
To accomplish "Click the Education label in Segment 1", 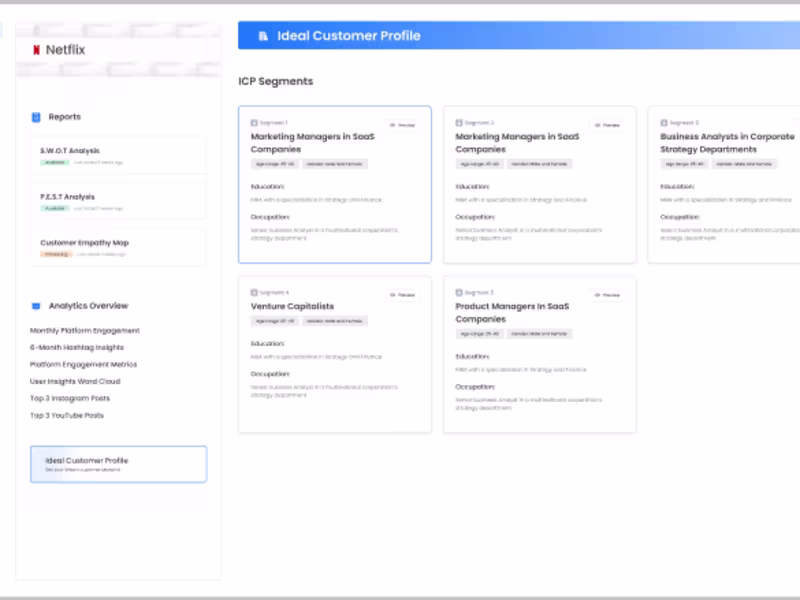I will tap(267, 187).
